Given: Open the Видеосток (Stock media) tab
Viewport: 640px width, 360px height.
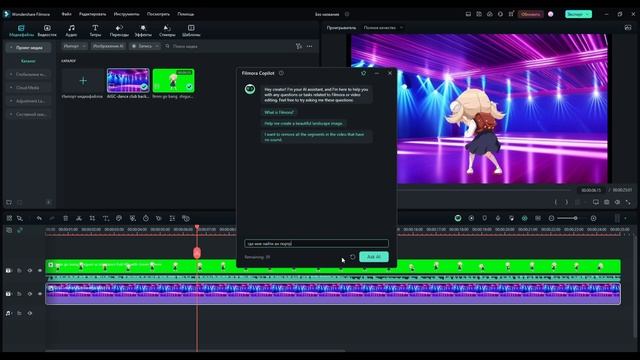Looking at the screenshot, I should [x=47, y=31].
